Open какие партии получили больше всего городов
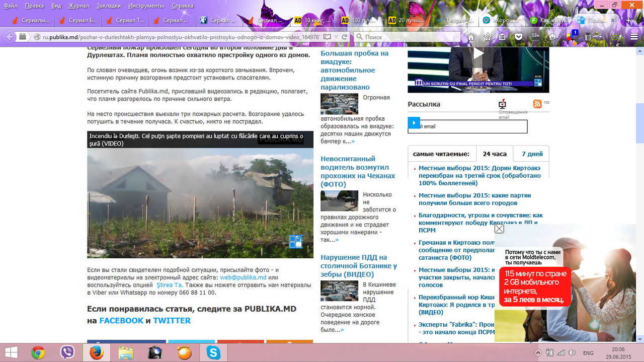 coord(474,199)
